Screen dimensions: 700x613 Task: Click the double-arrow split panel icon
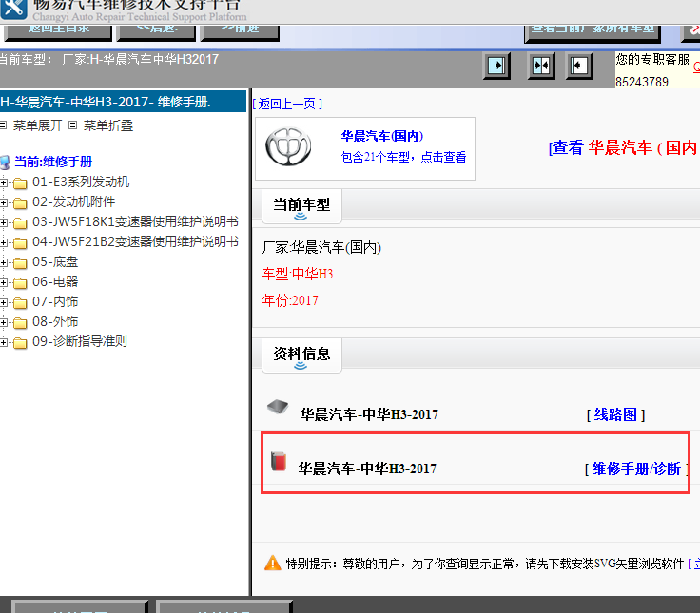click(541, 66)
